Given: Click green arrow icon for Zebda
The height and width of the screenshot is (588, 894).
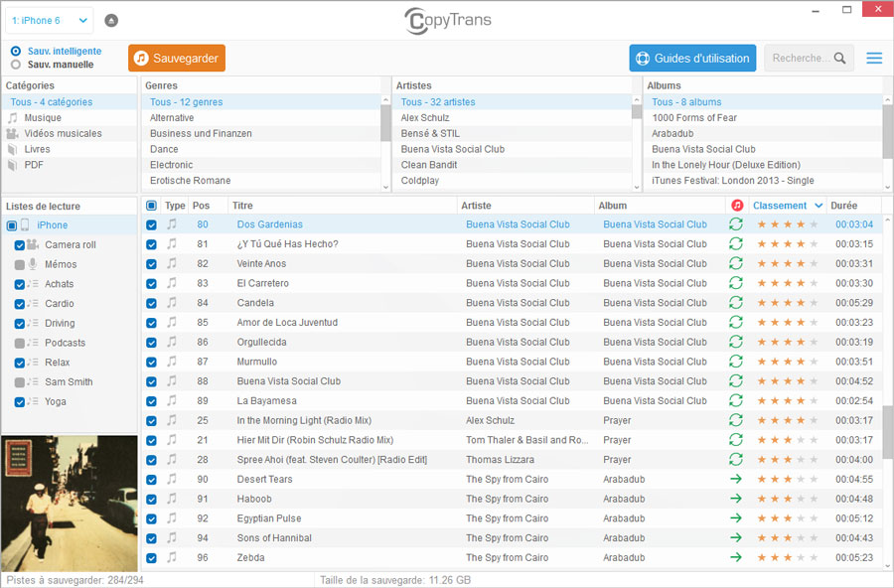Looking at the screenshot, I should click(736, 557).
